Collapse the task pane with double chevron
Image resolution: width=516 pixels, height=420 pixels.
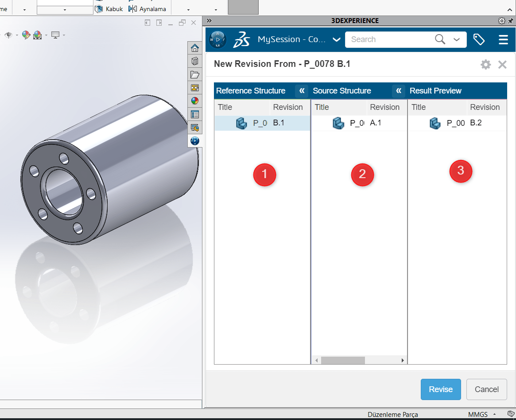click(209, 21)
